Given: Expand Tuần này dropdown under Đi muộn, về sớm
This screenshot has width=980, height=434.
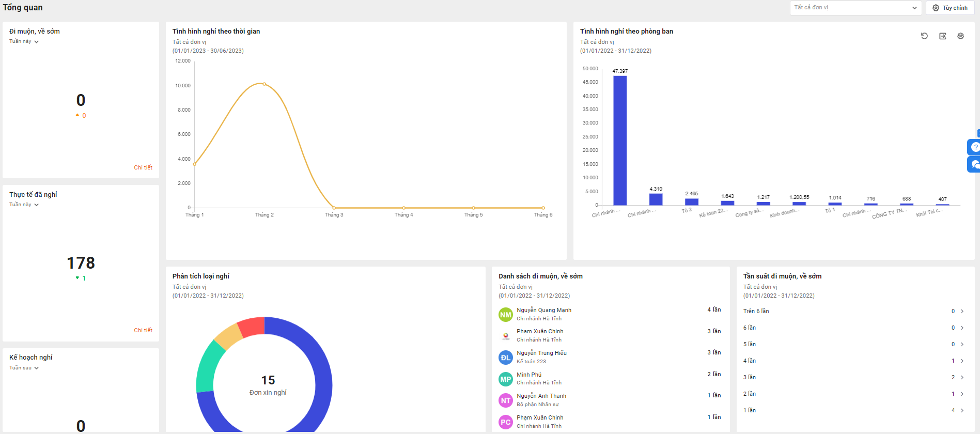Looking at the screenshot, I should (x=24, y=41).
